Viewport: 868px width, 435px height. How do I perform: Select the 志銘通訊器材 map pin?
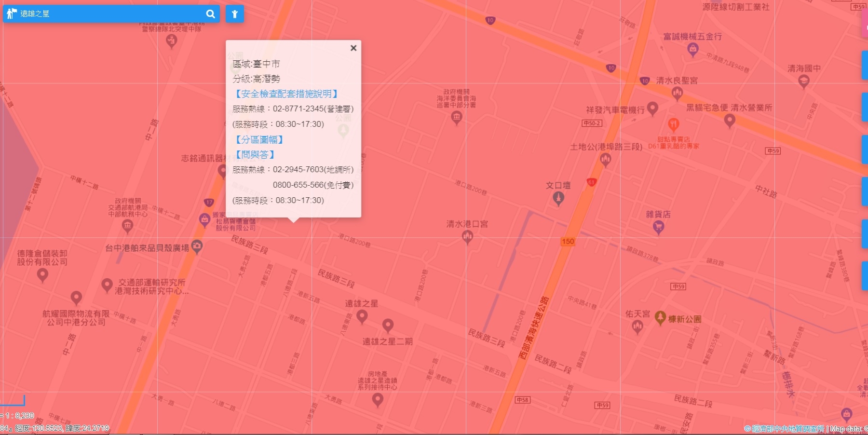[x=223, y=171]
